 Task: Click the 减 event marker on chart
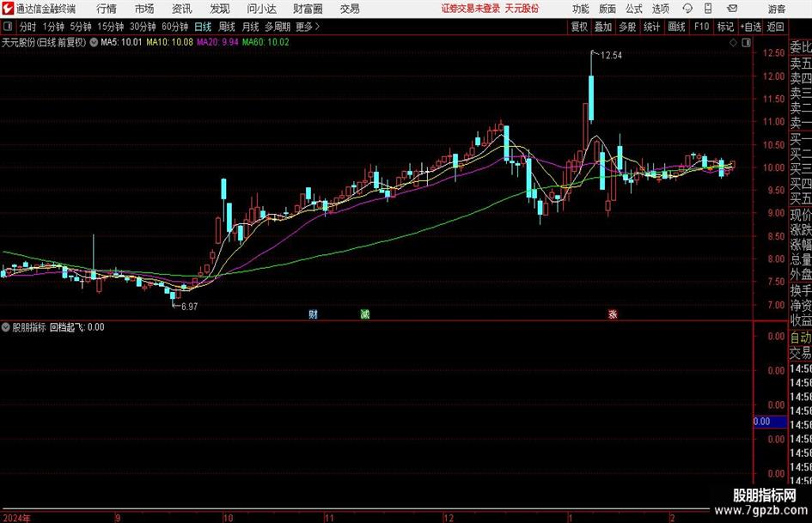click(x=365, y=314)
